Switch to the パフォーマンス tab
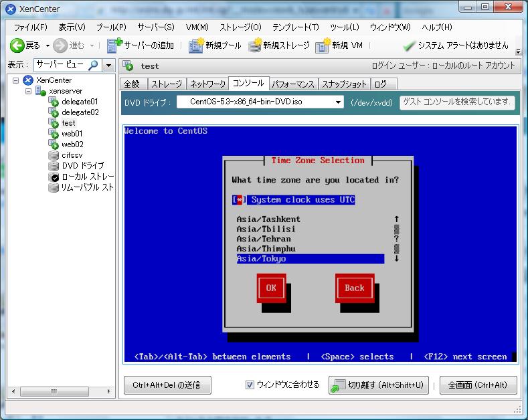Screen dimensions: 528x420 click(293, 84)
